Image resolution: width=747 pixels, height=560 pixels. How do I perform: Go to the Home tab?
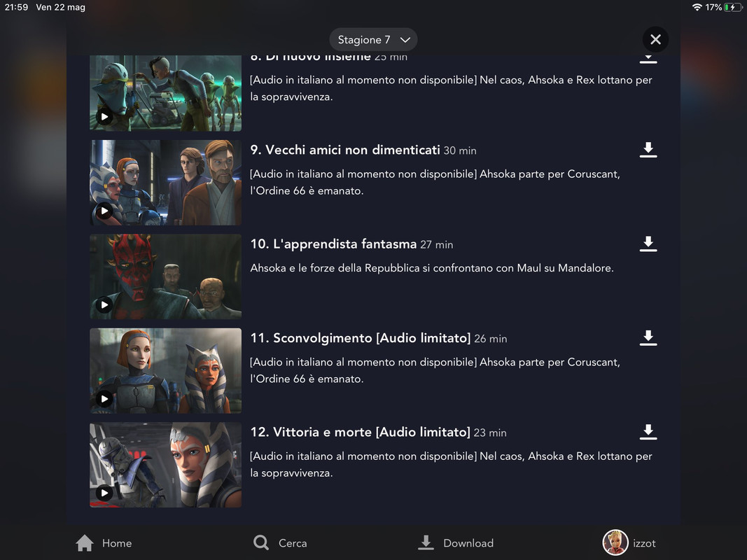click(x=104, y=543)
